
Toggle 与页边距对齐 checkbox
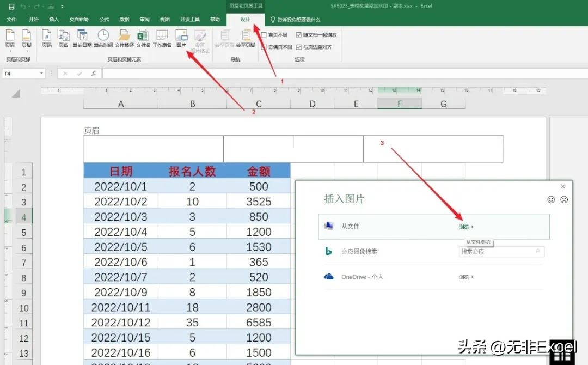(x=299, y=47)
